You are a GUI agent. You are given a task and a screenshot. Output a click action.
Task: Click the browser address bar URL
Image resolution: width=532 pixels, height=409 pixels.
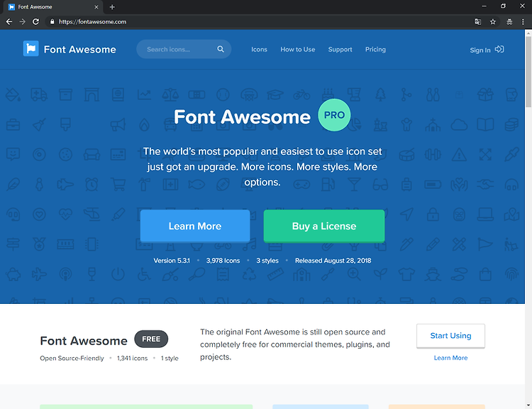tap(93, 22)
